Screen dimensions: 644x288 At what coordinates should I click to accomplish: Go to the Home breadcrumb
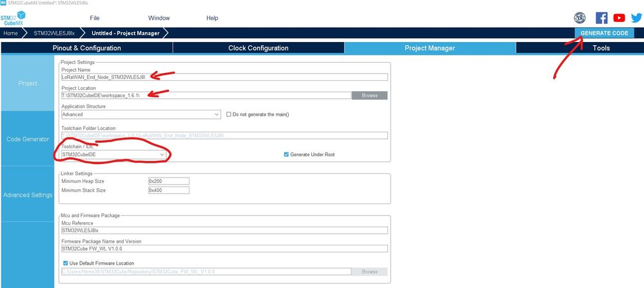pos(11,33)
